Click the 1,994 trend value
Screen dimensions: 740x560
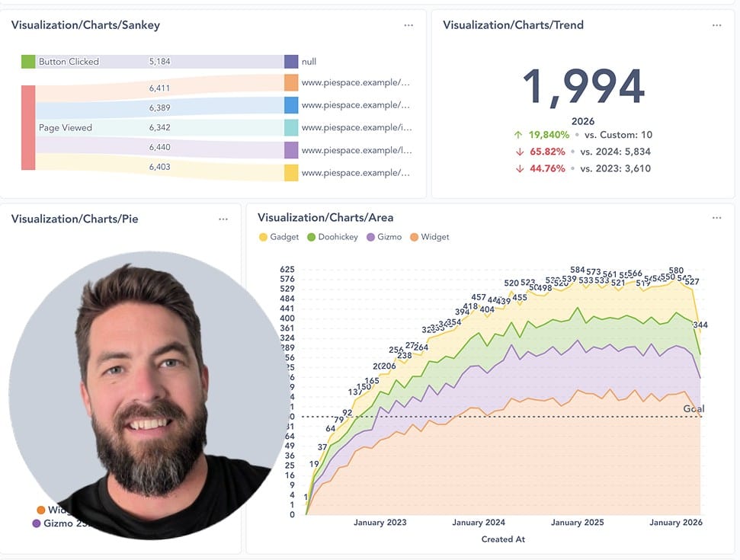pyautogui.click(x=583, y=87)
